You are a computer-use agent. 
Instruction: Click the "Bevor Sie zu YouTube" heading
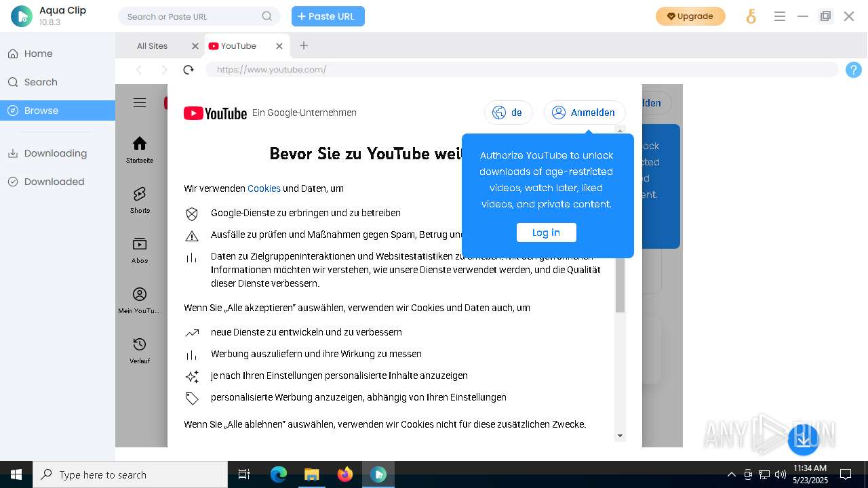(x=366, y=154)
